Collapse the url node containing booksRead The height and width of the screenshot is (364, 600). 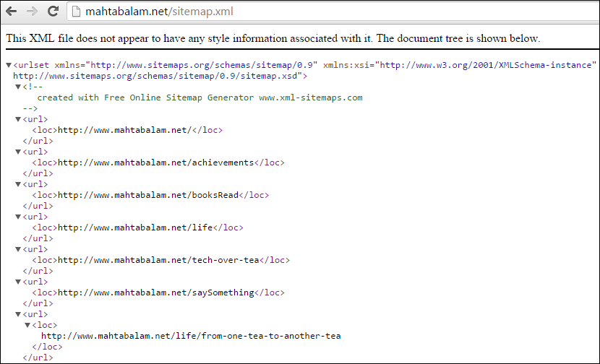(x=17, y=184)
